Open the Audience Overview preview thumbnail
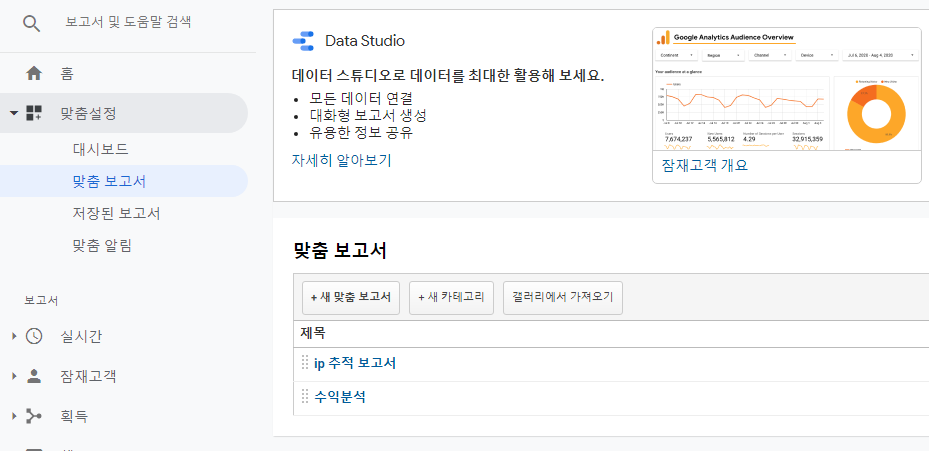 pos(787,89)
